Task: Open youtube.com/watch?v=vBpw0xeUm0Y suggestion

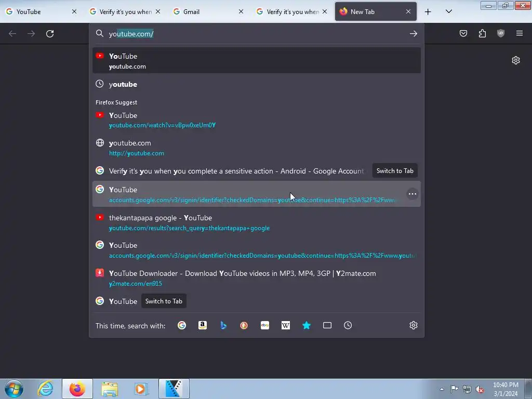Action: tap(257, 120)
